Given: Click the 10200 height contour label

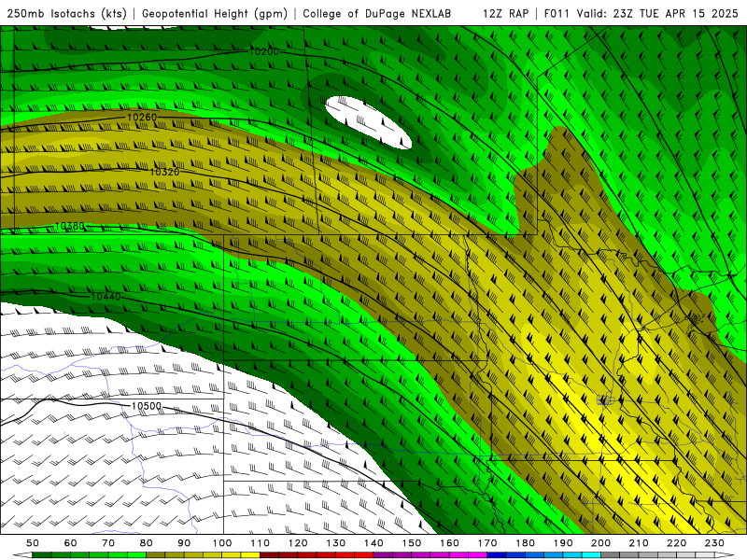Looking at the screenshot, I should [264, 51].
